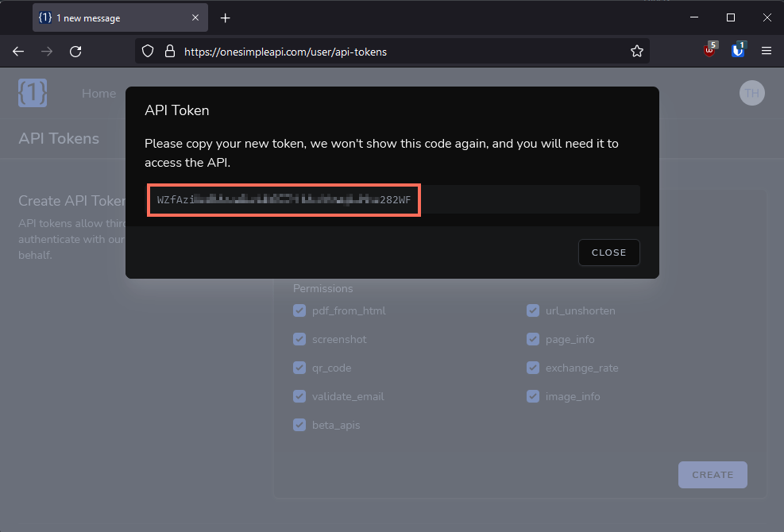Open the red extension with badge 5
The width and height of the screenshot is (784, 532).
pos(709,51)
